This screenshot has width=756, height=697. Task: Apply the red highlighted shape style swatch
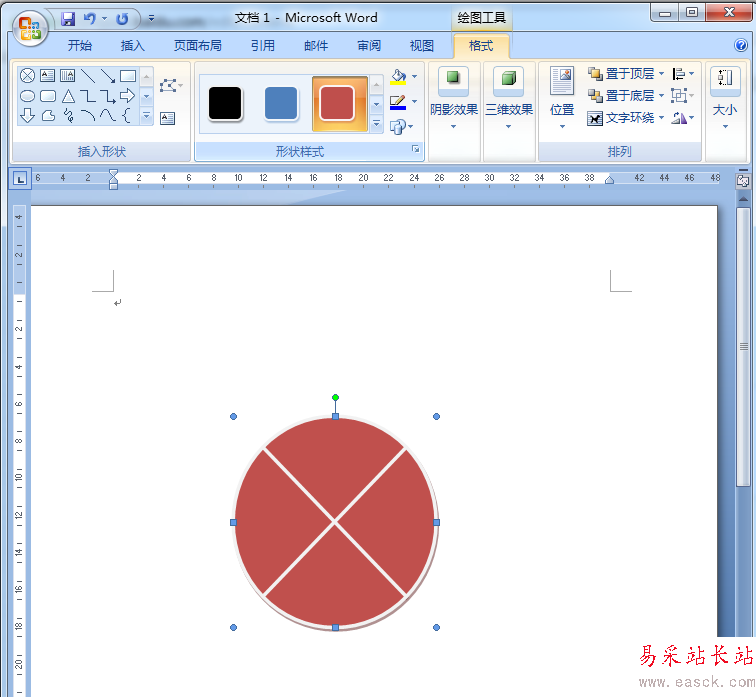click(339, 104)
